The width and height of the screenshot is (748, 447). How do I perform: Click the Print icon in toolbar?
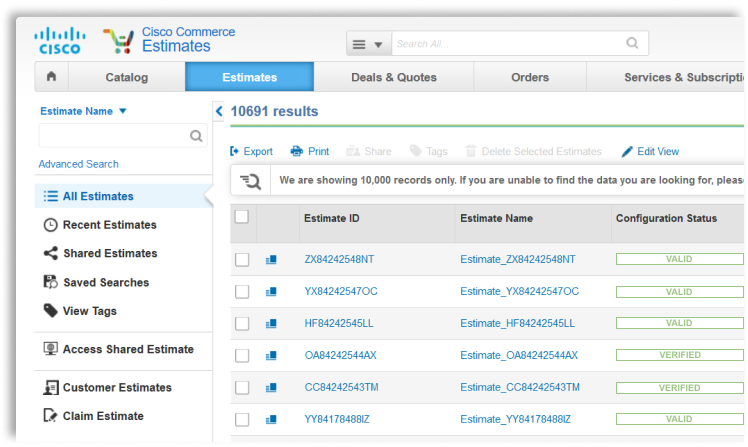pyautogui.click(x=297, y=152)
